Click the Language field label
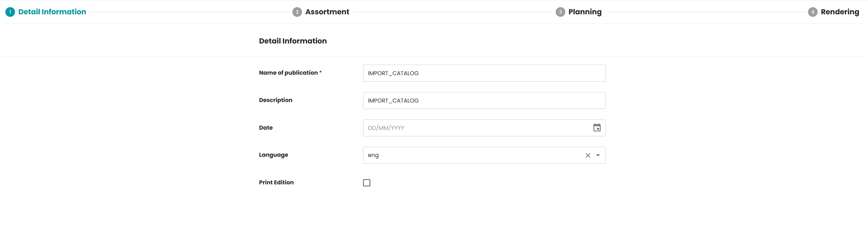The image size is (868, 225). 273,155
